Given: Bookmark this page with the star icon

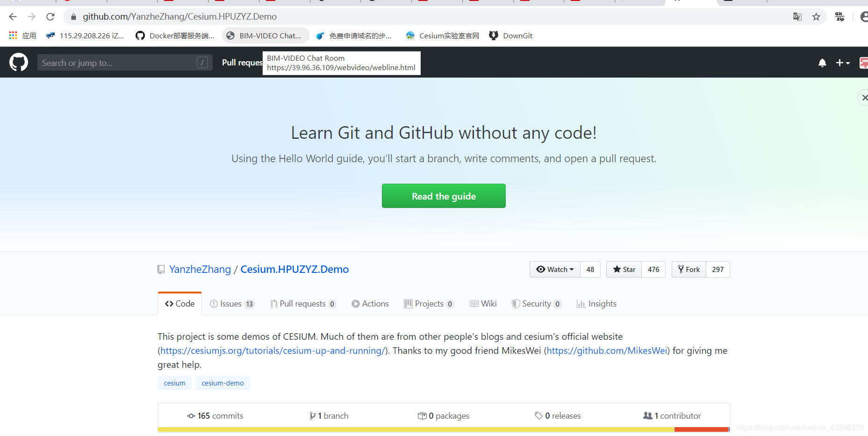Looking at the screenshot, I should pos(816,17).
